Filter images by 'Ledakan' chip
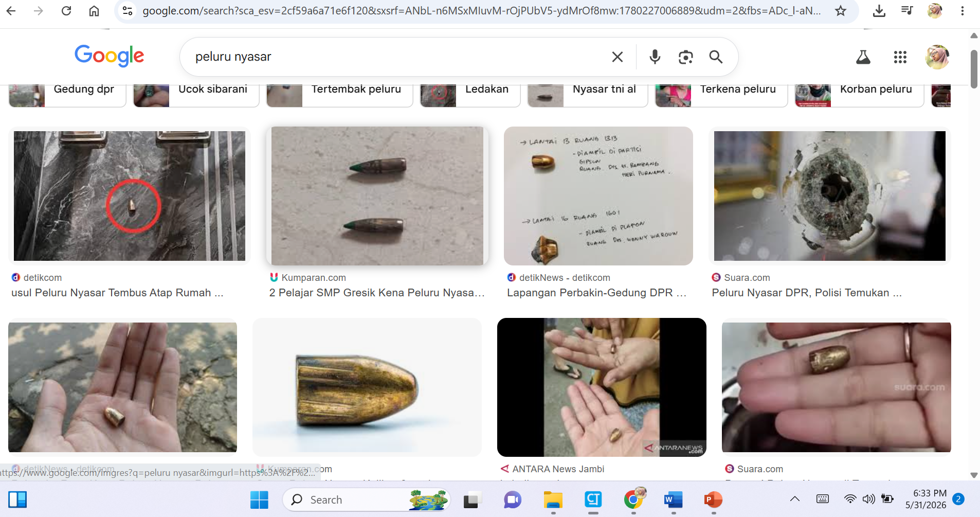The height and width of the screenshot is (517, 980). click(x=470, y=95)
